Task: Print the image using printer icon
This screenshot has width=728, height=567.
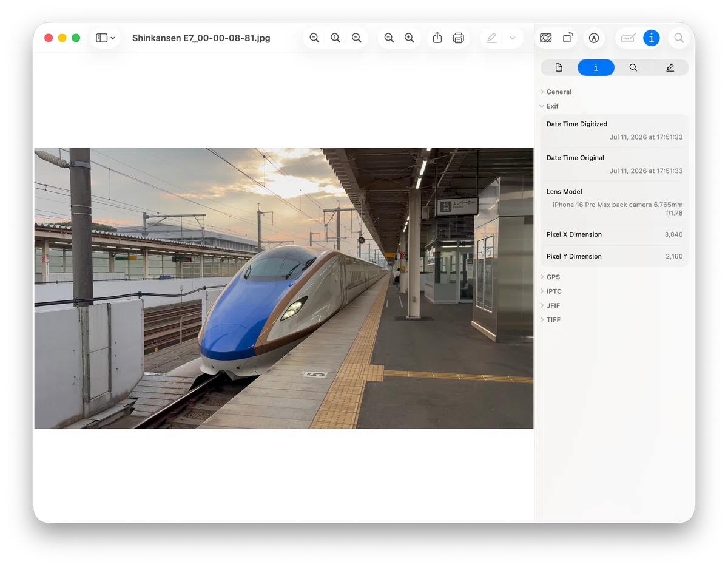Action: click(459, 38)
